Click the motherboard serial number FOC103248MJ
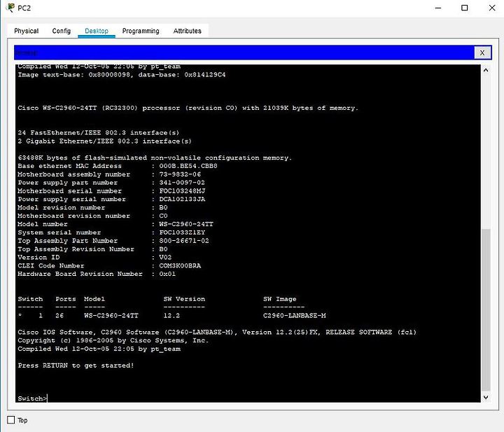This screenshot has width=504, height=432. pos(182,191)
